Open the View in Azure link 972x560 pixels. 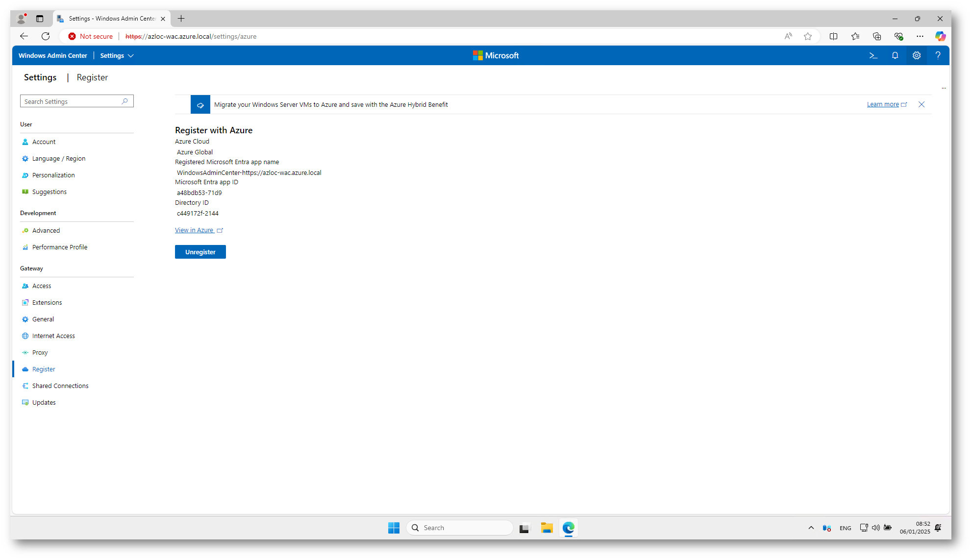tap(199, 230)
